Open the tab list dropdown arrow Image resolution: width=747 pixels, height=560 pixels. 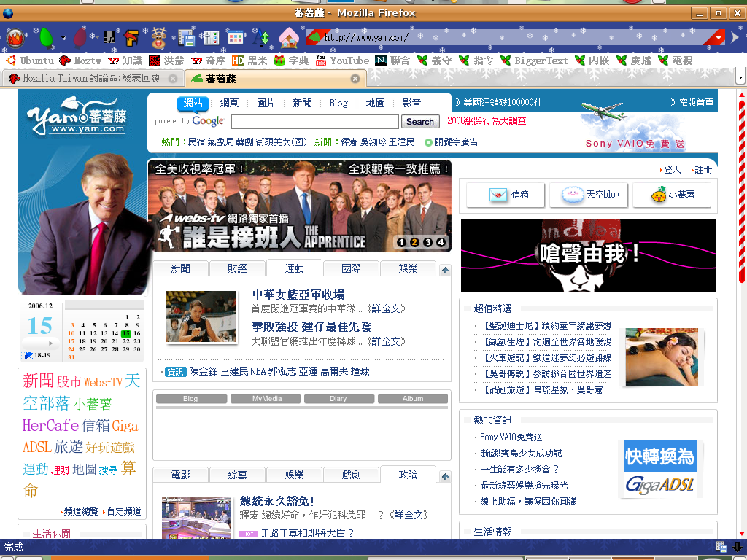pyautogui.click(x=740, y=77)
